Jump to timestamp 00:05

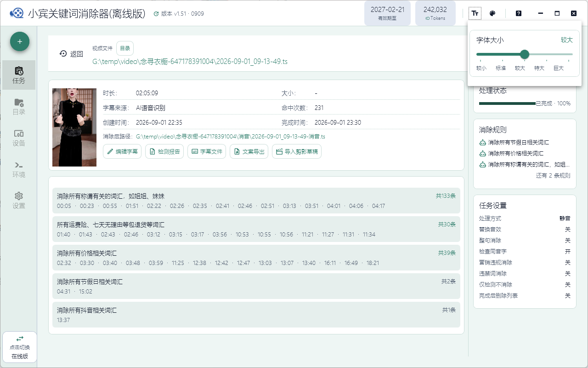click(64, 206)
